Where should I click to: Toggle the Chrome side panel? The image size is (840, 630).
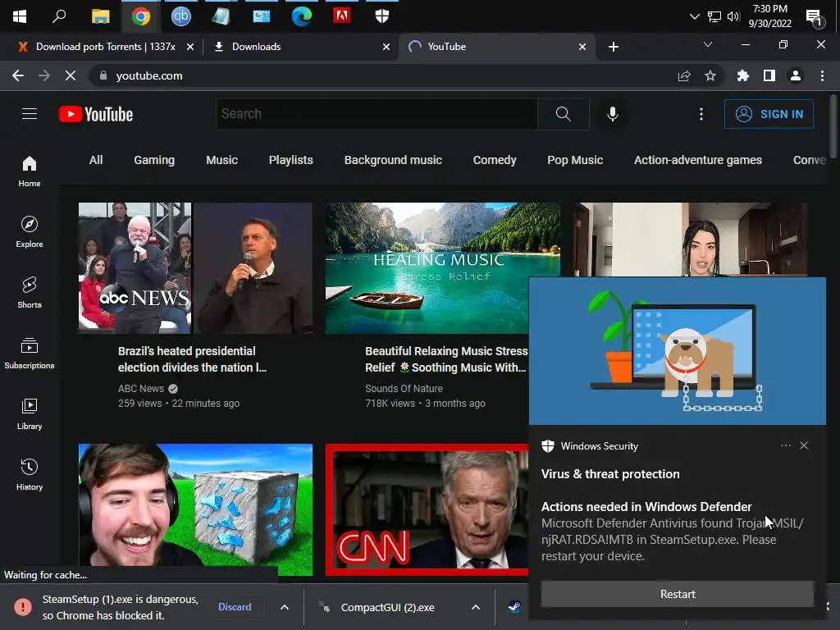coord(769,75)
